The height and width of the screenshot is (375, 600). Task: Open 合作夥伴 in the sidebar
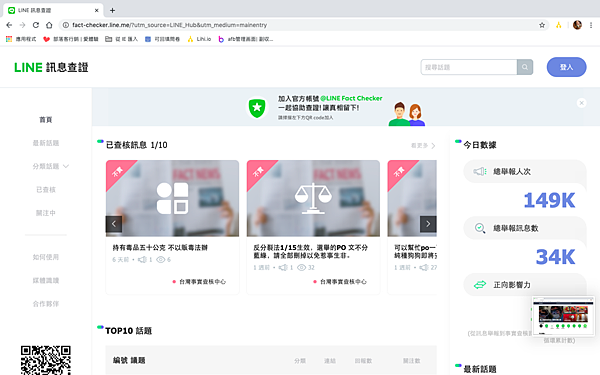(x=46, y=304)
